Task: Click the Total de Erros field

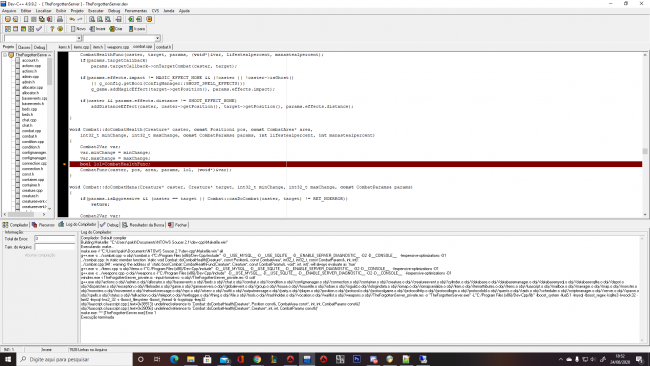Action: click(54, 239)
